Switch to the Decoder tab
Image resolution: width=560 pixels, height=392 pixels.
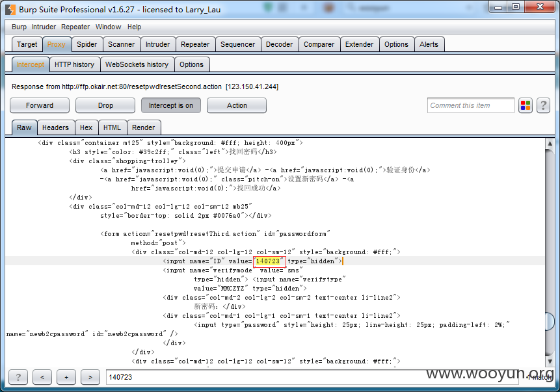(279, 44)
